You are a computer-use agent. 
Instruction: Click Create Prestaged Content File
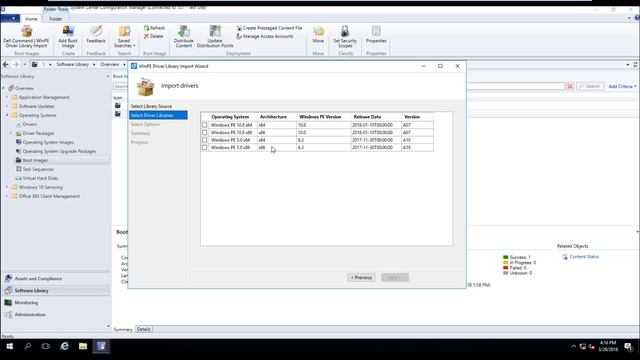coord(269,28)
